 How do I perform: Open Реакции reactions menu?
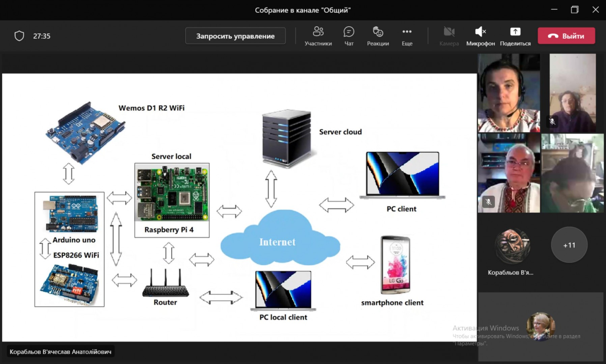(x=378, y=36)
